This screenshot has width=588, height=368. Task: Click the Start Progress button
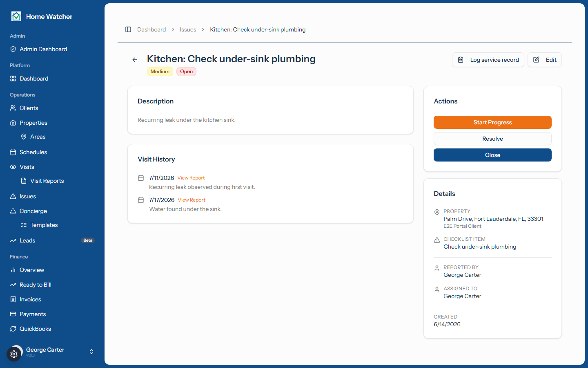pos(492,122)
